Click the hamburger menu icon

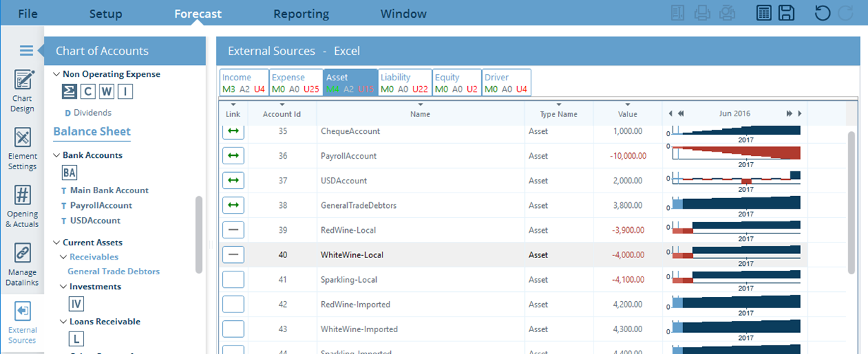[26, 50]
